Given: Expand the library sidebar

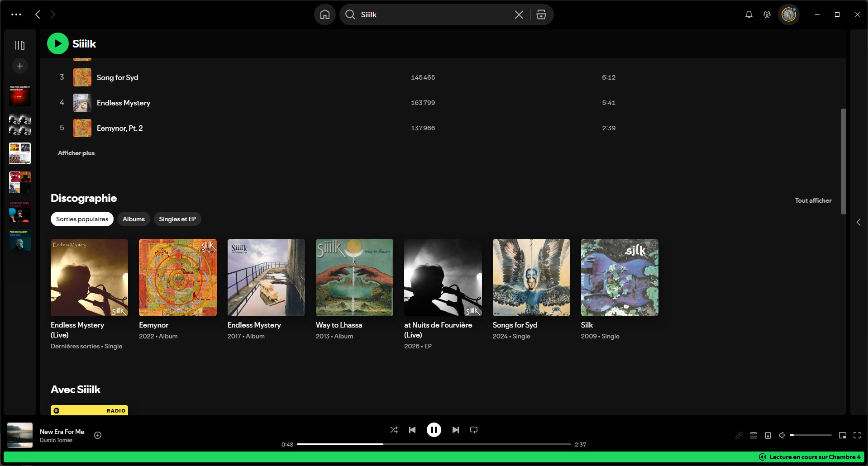Looking at the screenshot, I should [x=20, y=45].
